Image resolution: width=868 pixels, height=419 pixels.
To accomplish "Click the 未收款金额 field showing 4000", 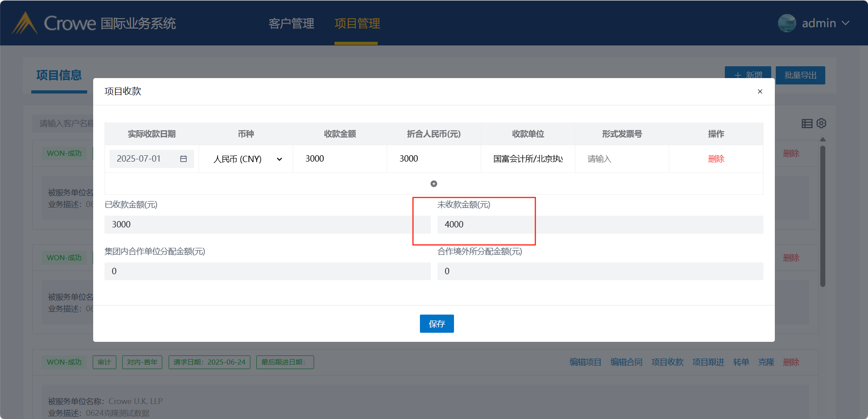I will click(600, 225).
